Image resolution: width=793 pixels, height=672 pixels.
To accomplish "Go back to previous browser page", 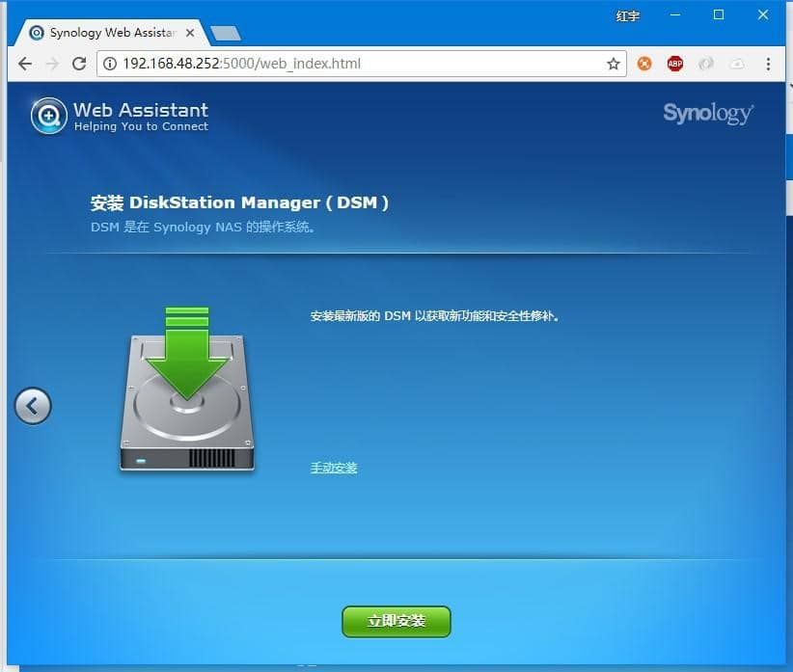I will point(25,64).
